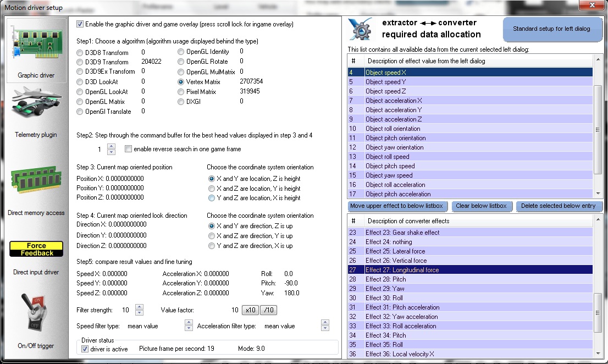Change Speed filter type with up arrow
This screenshot has width=608, height=364.
189,323
